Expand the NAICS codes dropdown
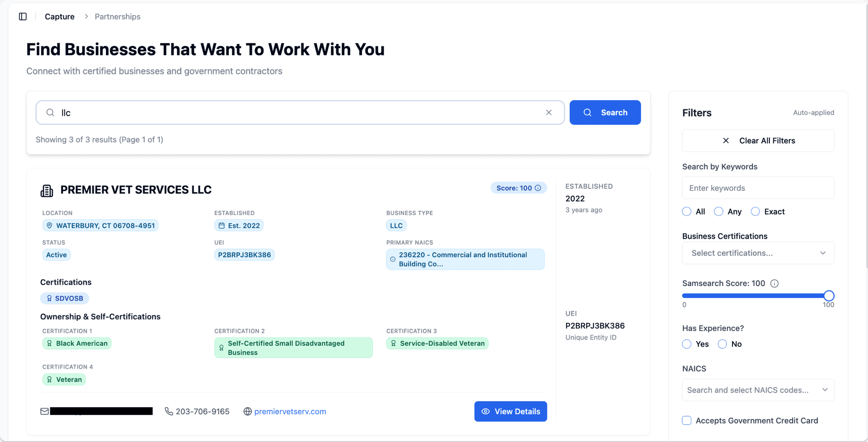The height and width of the screenshot is (442, 868). tap(758, 390)
